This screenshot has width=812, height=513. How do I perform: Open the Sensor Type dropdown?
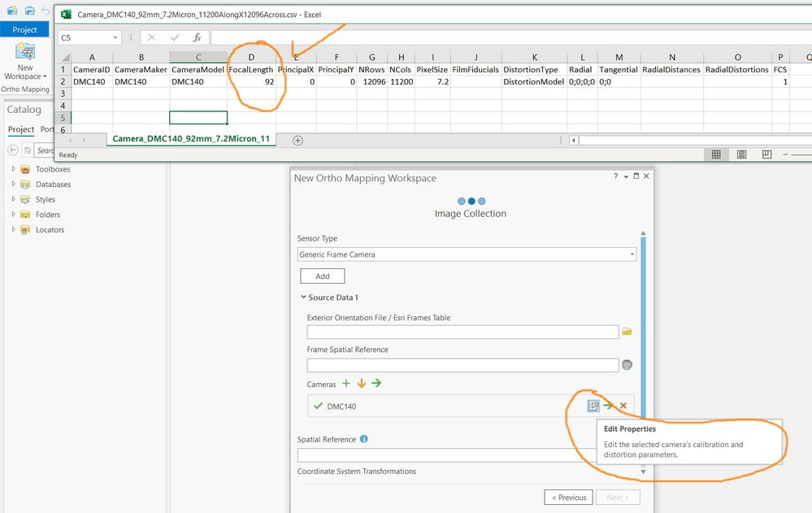point(467,254)
